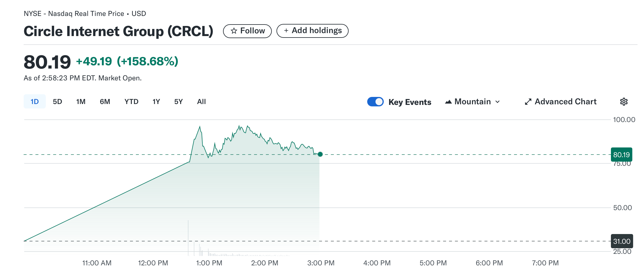Show the 6M chart range

105,102
